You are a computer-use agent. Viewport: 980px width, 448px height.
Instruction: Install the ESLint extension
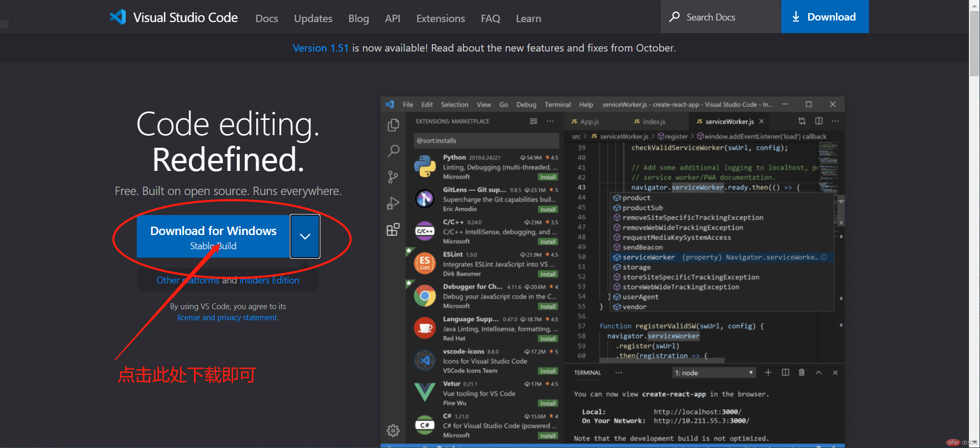[548, 274]
